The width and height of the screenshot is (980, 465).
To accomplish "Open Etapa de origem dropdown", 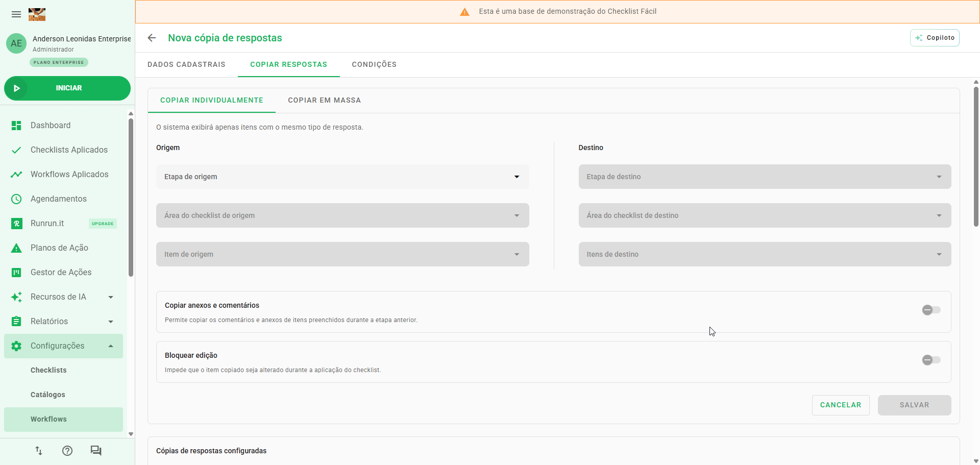I will (x=342, y=177).
